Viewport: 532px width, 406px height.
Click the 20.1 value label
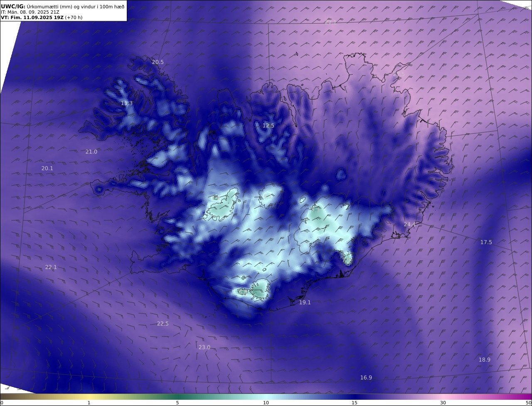[x=47, y=168]
